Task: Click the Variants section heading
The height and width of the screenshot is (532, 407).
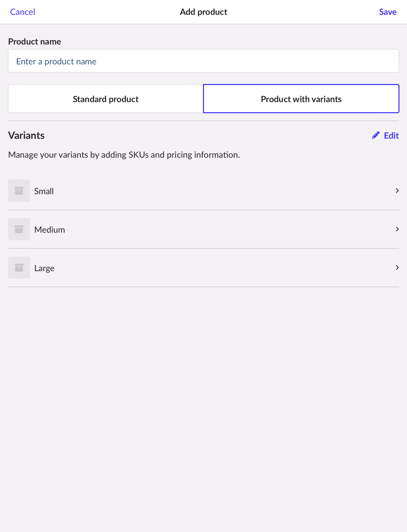Action: point(26,135)
